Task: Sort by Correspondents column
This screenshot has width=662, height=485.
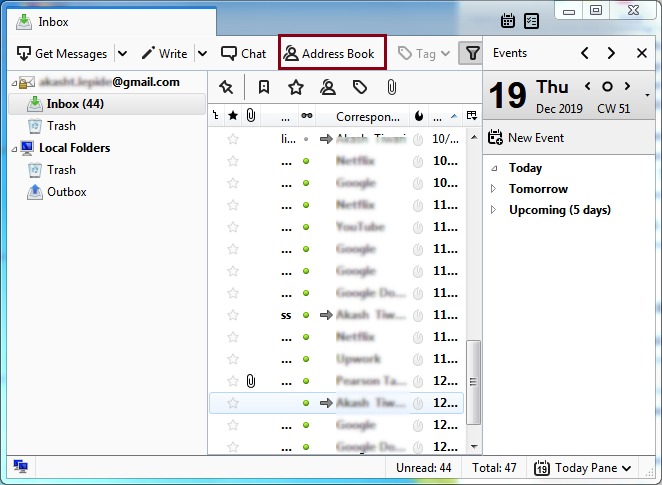Action: (367, 117)
